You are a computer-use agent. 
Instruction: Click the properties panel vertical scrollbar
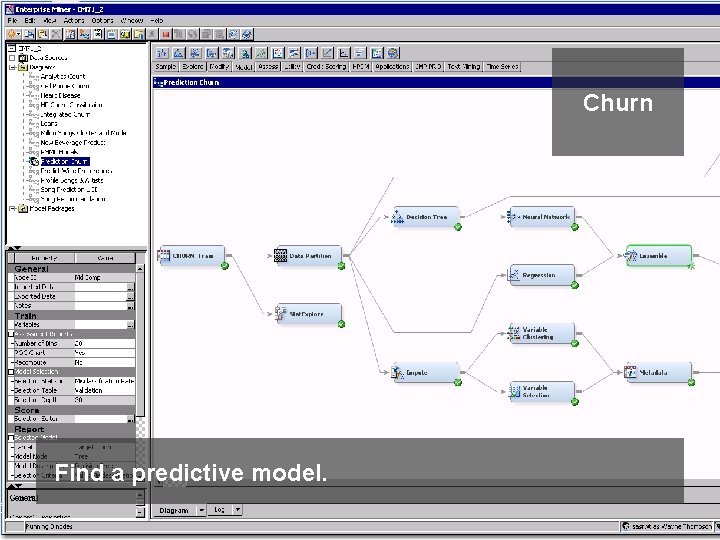[140, 344]
